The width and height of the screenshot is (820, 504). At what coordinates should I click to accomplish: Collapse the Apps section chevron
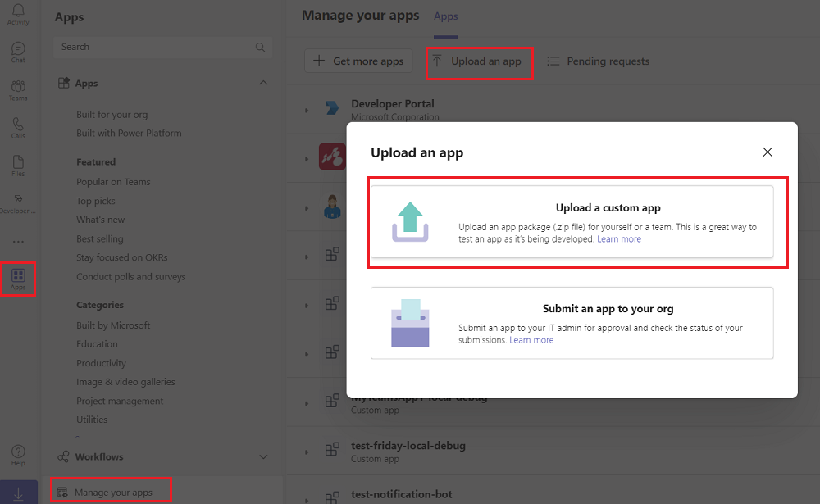pos(263,83)
